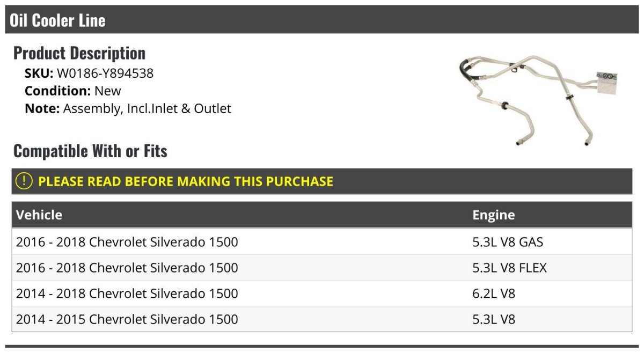
Task: Click the 5.3L V8 FLEX engine cell
Action: (509, 268)
